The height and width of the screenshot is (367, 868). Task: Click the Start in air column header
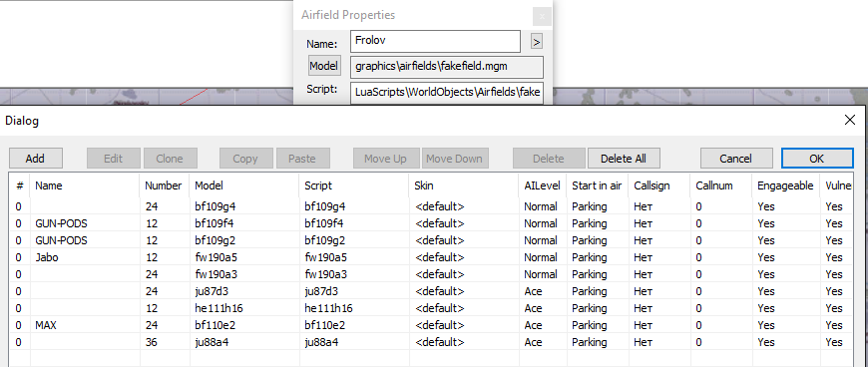[599, 185]
